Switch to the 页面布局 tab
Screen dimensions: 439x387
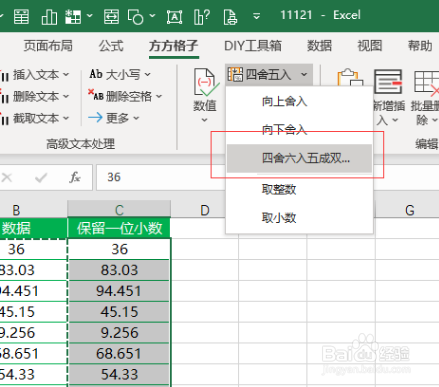coord(48,46)
